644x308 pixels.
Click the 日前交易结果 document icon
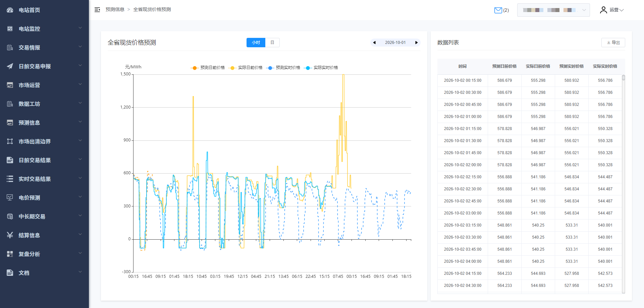(x=10, y=160)
